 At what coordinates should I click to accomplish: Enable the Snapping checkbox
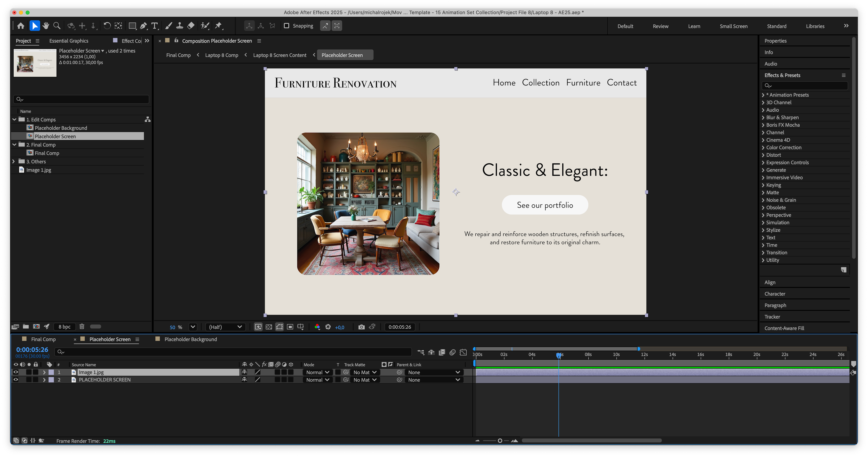tap(286, 26)
